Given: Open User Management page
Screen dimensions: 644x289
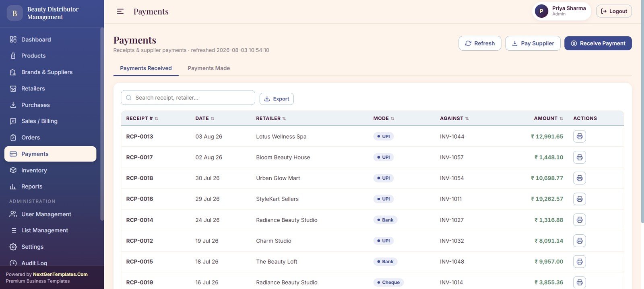Looking at the screenshot, I should (x=50, y=214).
